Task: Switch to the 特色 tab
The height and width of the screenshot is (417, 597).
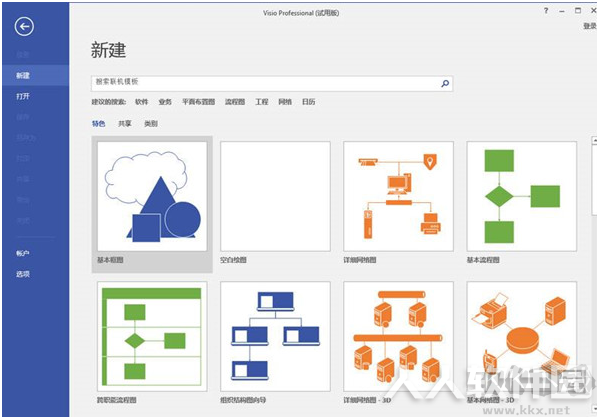Action: 99,123
